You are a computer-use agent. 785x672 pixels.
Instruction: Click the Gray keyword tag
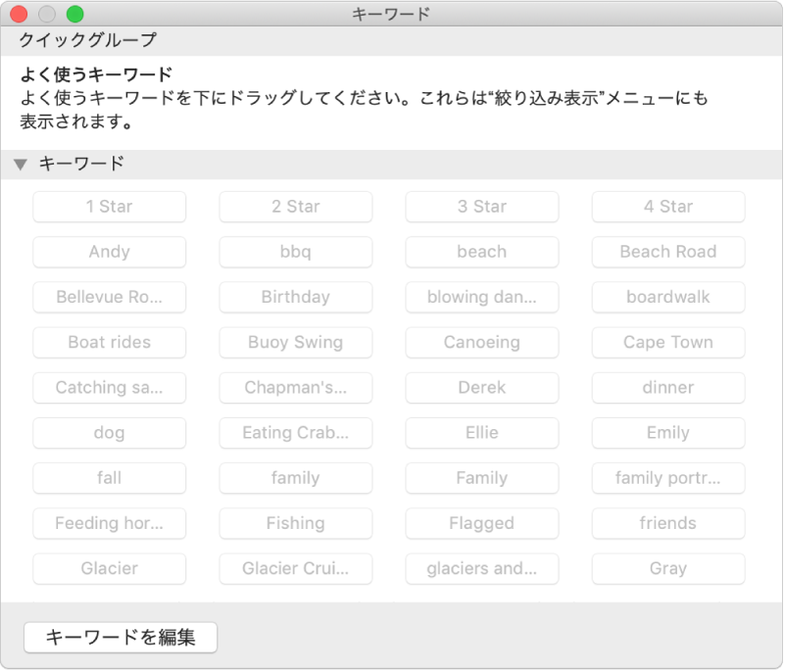coord(667,568)
